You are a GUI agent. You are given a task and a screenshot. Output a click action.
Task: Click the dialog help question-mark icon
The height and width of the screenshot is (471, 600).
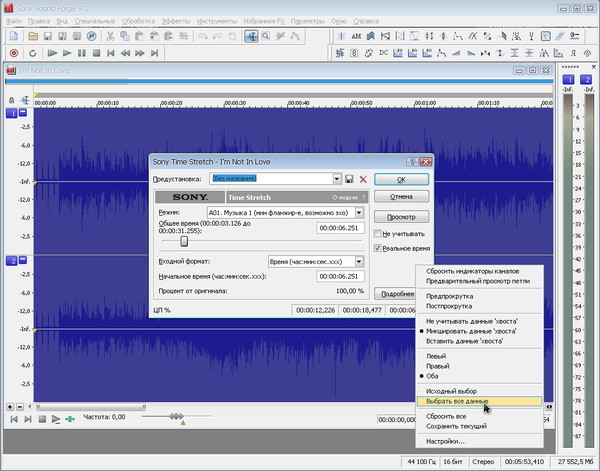coord(412,162)
